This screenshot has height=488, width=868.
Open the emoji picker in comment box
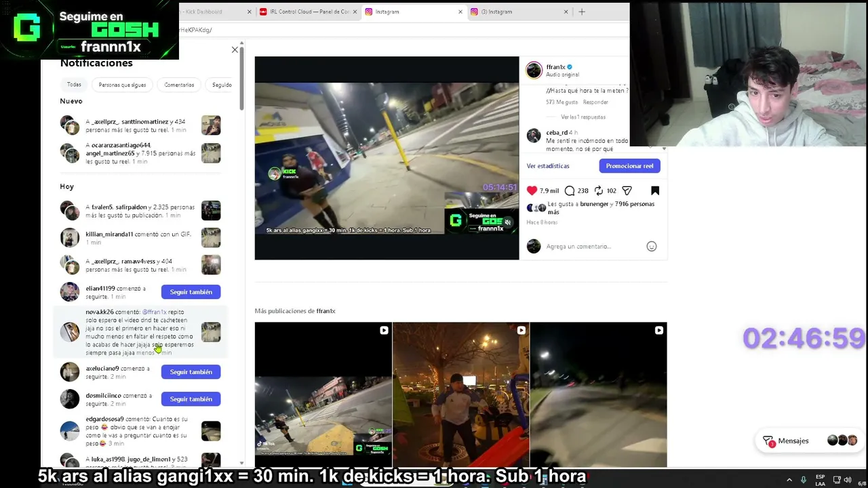(x=652, y=246)
